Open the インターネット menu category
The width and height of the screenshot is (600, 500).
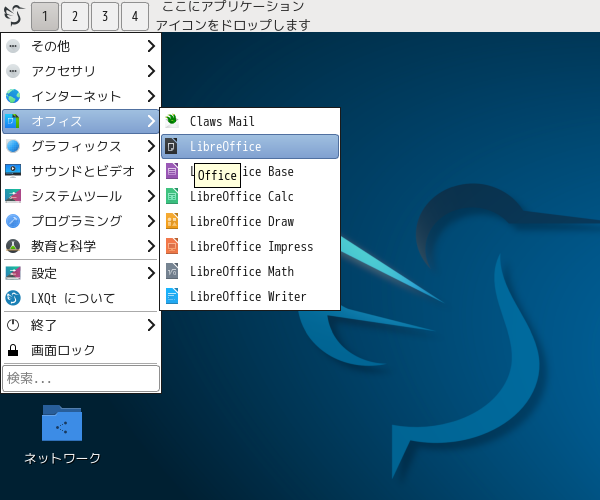pyautogui.click(x=81, y=96)
